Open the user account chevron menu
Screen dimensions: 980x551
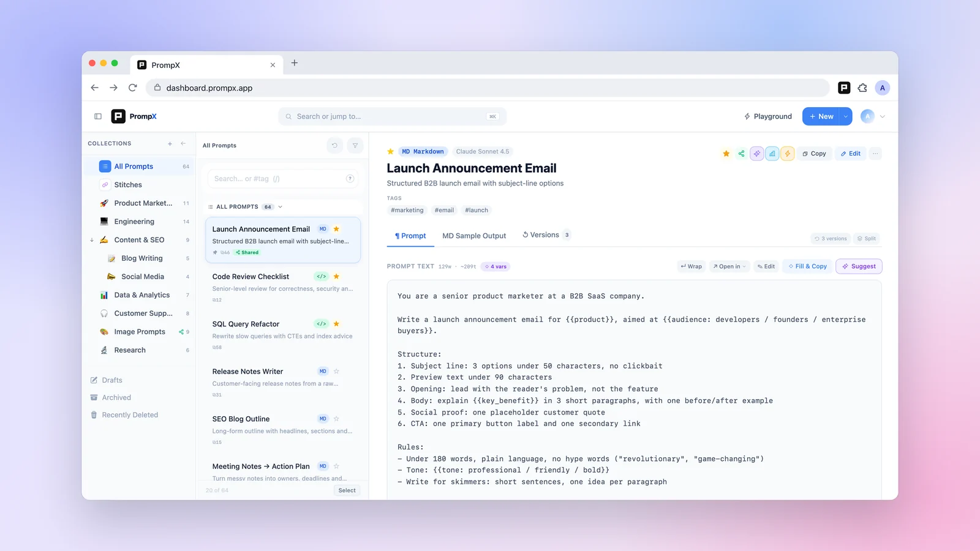click(x=883, y=116)
